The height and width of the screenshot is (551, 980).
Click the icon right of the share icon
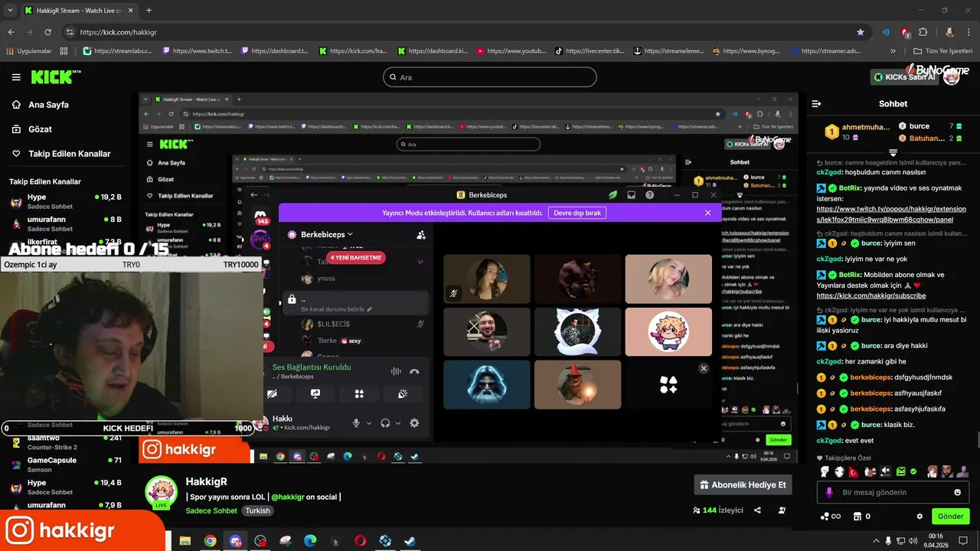point(782,510)
